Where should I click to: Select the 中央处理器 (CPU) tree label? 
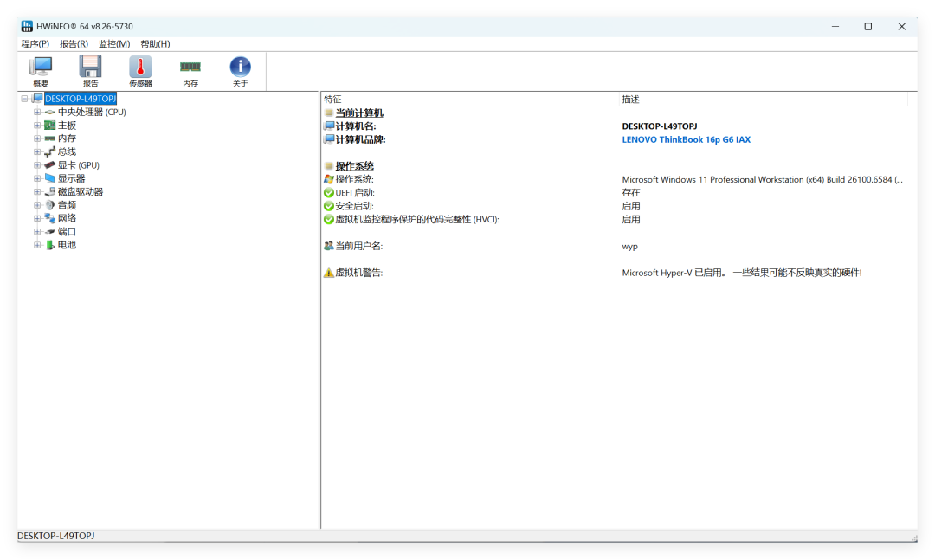coord(92,113)
